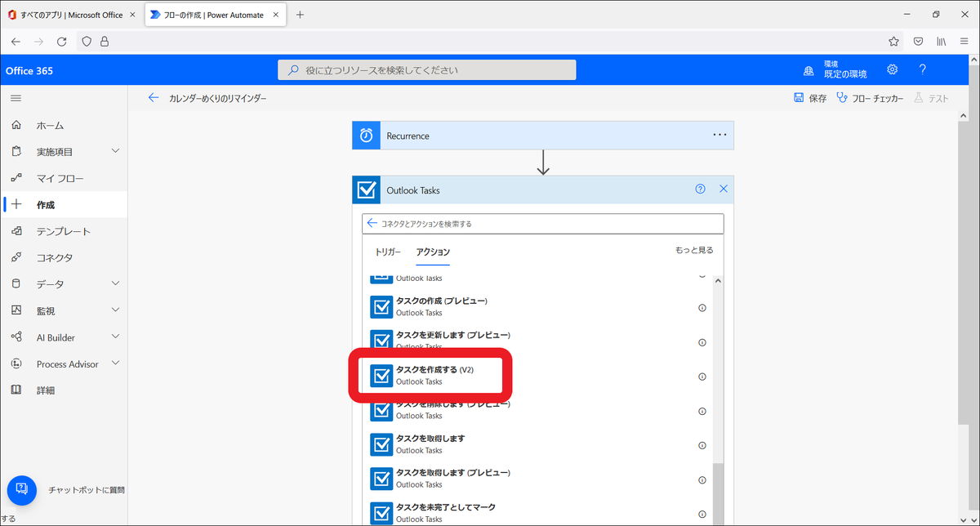The width and height of the screenshot is (980, 526).
Task: Open 実施項目 in the sidebar
Action: 55,152
